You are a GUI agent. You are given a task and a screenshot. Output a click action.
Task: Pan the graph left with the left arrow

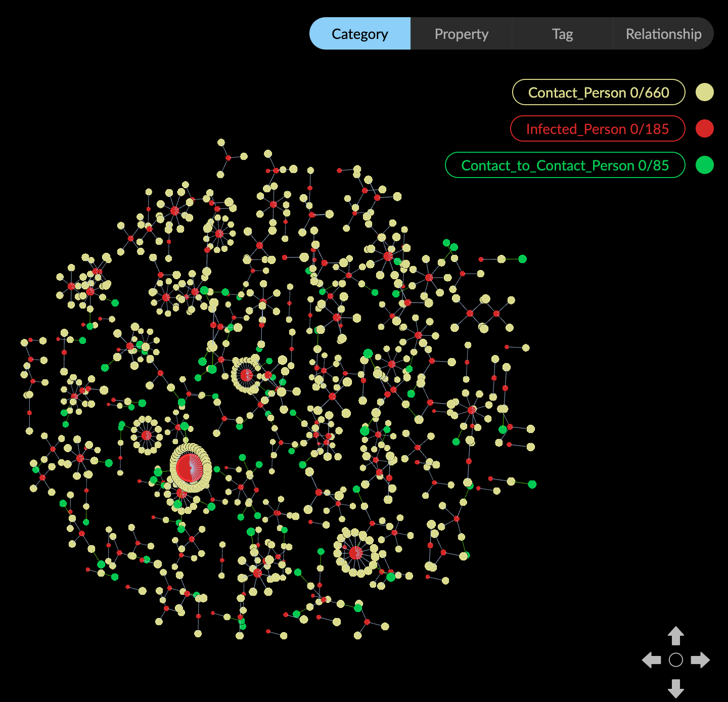(x=651, y=660)
